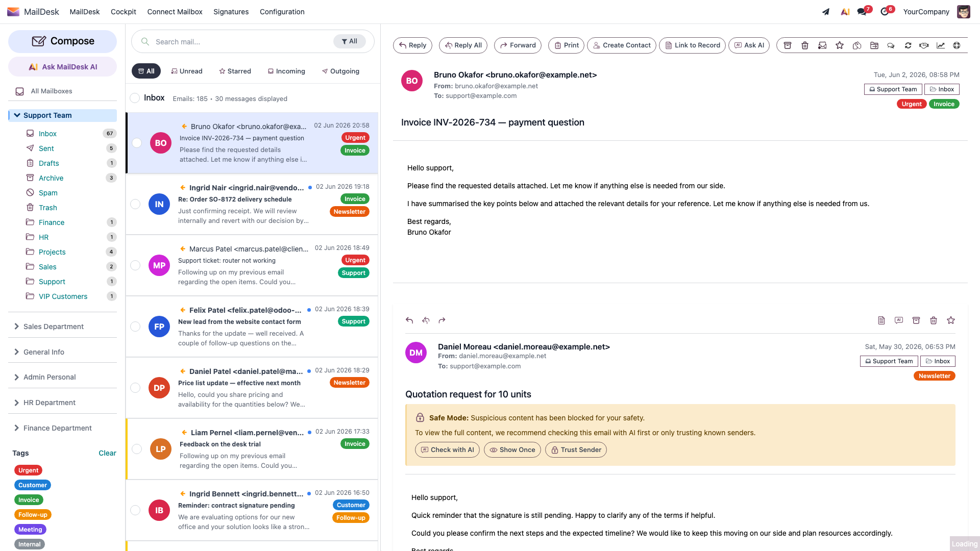Filter by the red Urgent tag in sidebar
The image size is (980, 551).
(28, 470)
